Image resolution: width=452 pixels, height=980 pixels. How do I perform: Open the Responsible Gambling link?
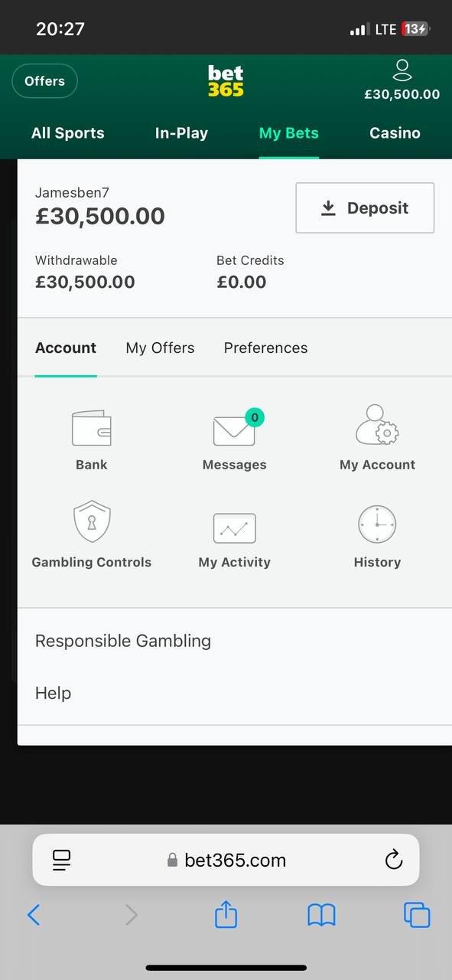coord(123,641)
